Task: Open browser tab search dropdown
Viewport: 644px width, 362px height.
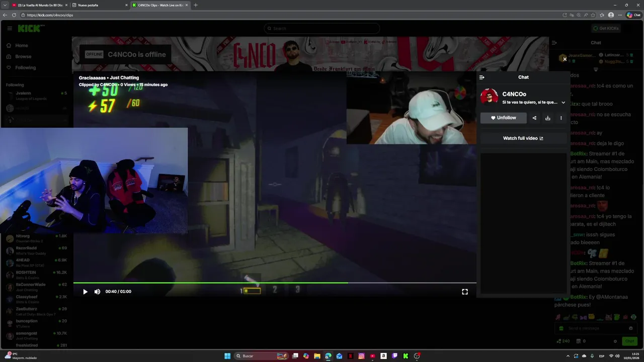Action: [5, 5]
